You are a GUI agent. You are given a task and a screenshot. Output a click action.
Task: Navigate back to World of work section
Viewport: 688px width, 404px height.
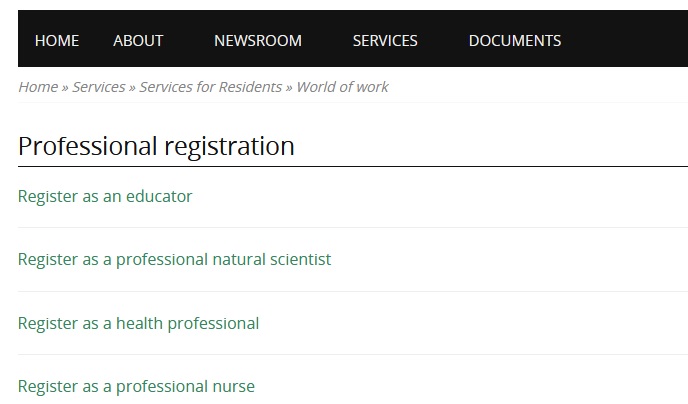(x=342, y=87)
